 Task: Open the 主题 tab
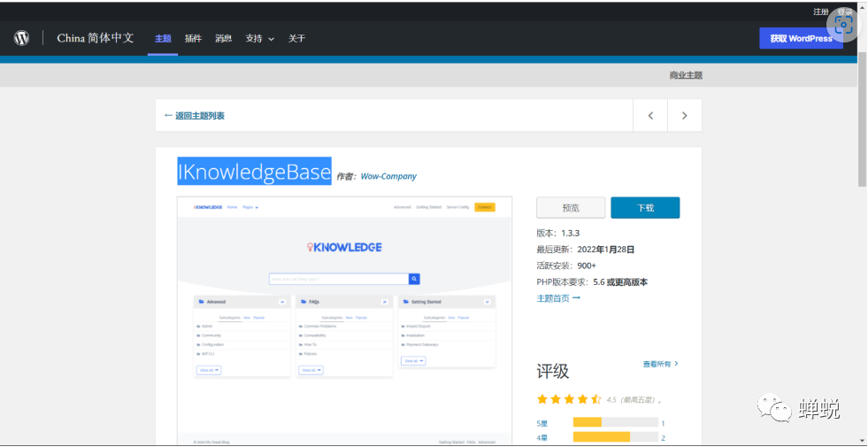point(163,39)
